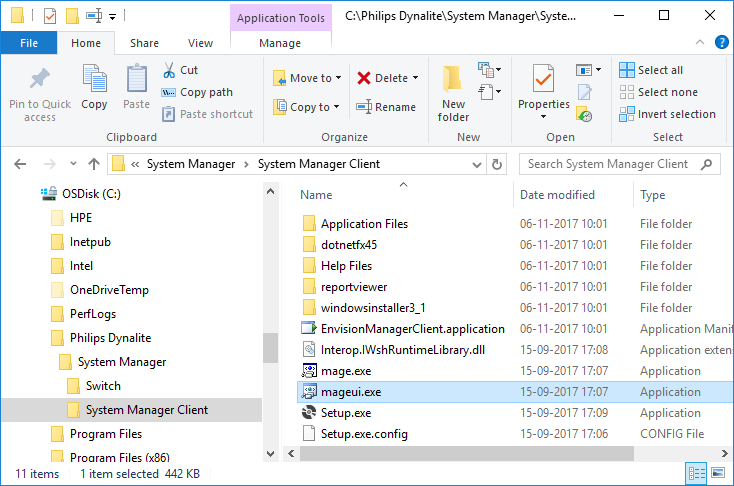The width and height of the screenshot is (734, 486).
Task: Switch to details view in status bar
Action: tap(697, 473)
